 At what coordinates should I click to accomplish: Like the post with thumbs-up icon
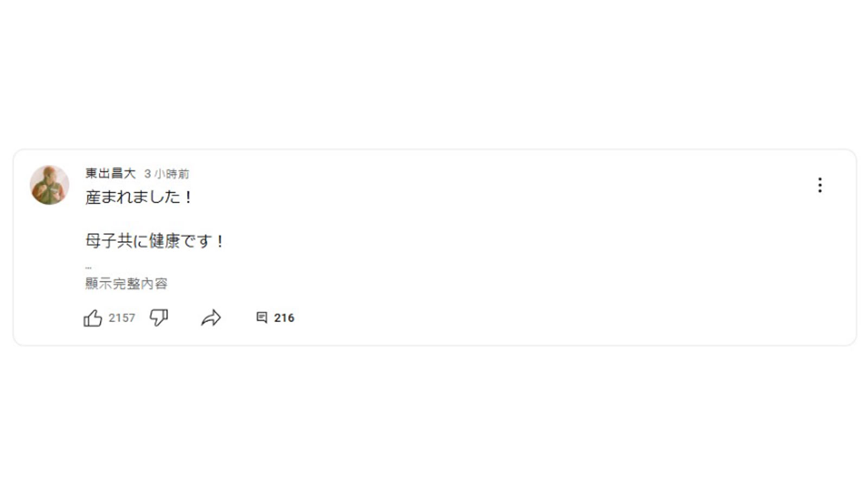pos(93,318)
